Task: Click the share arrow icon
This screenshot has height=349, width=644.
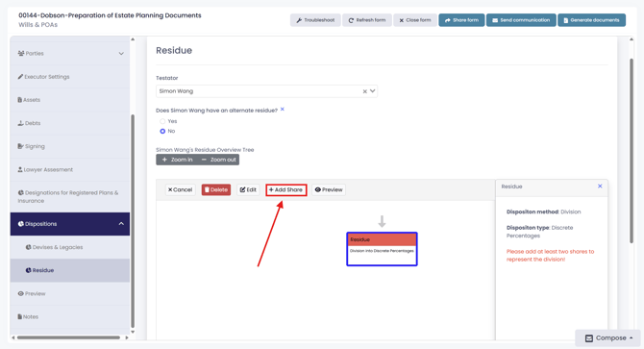Action: 448,20
